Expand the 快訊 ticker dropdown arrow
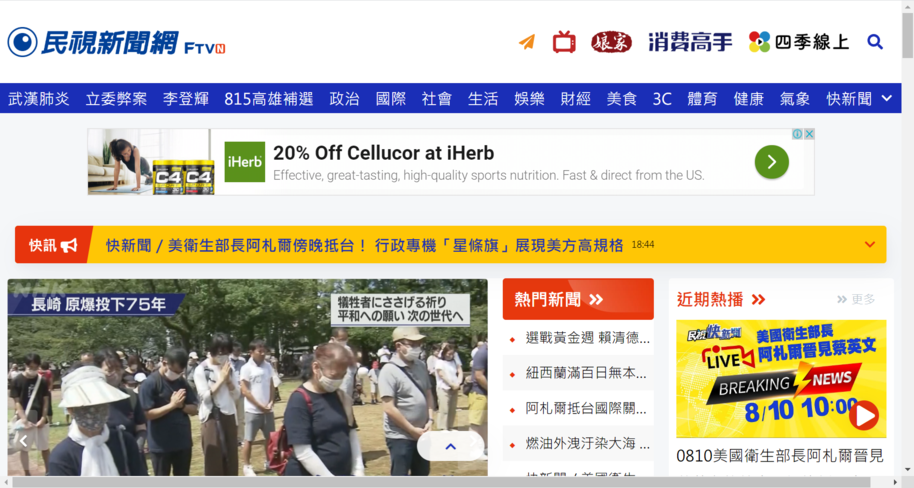 point(870,244)
